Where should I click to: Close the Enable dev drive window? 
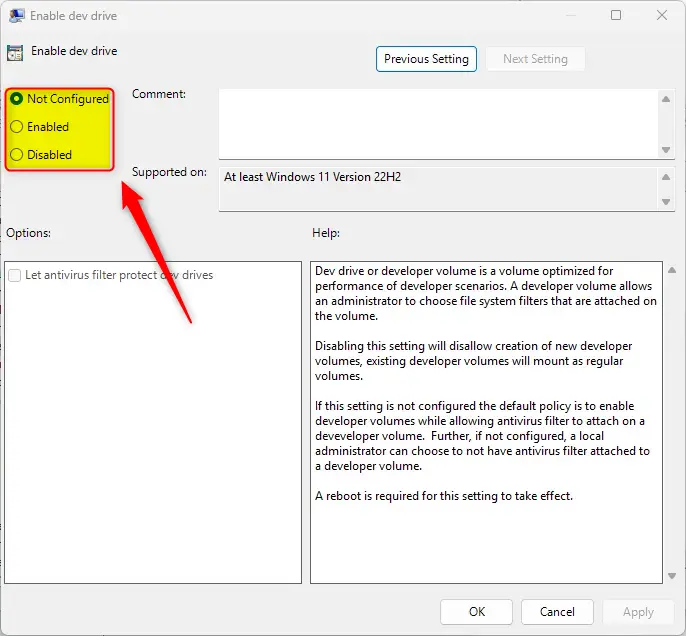(x=662, y=15)
